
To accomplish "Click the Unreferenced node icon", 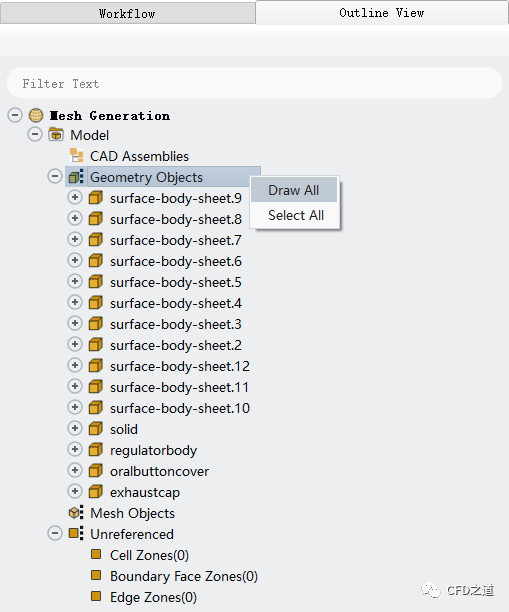I will point(76,534).
